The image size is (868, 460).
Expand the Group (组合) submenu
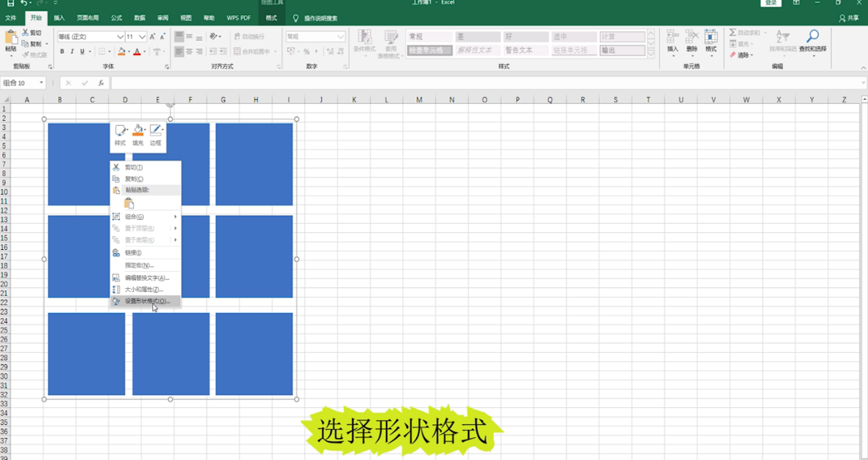tap(146, 217)
